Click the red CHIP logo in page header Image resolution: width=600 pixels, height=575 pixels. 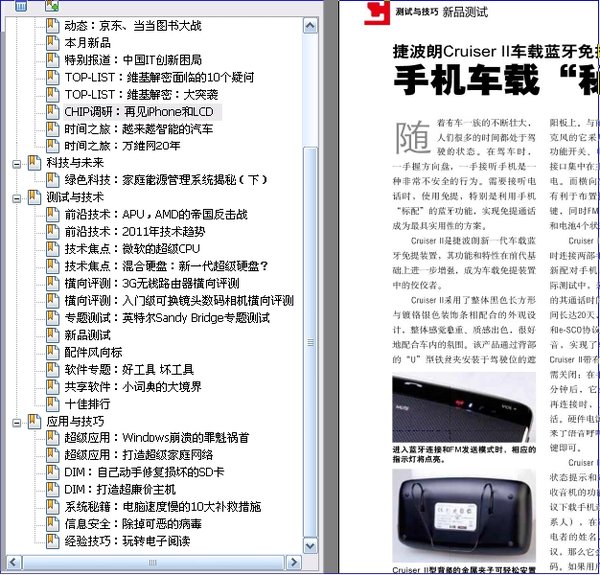377,14
